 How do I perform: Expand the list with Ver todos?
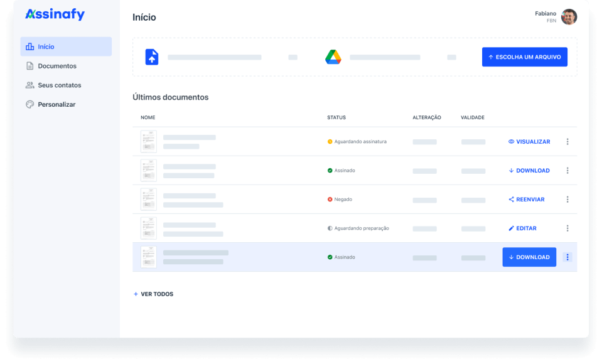(x=153, y=294)
